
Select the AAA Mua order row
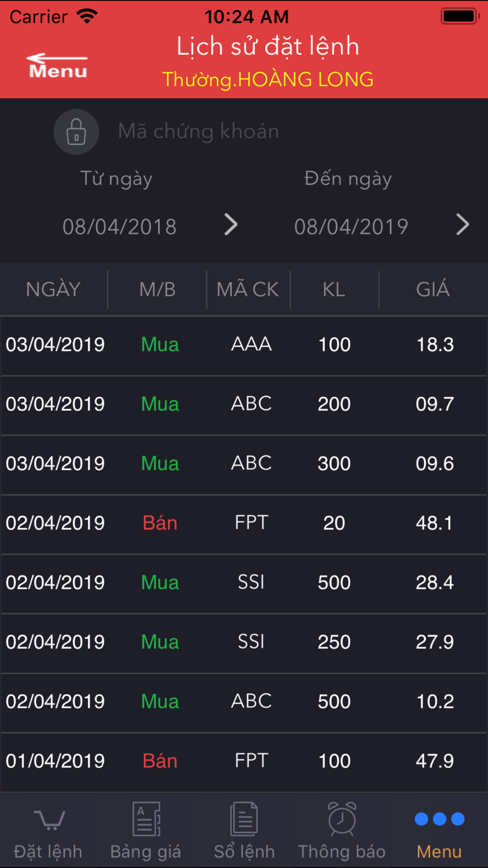[x=244, y=345]
